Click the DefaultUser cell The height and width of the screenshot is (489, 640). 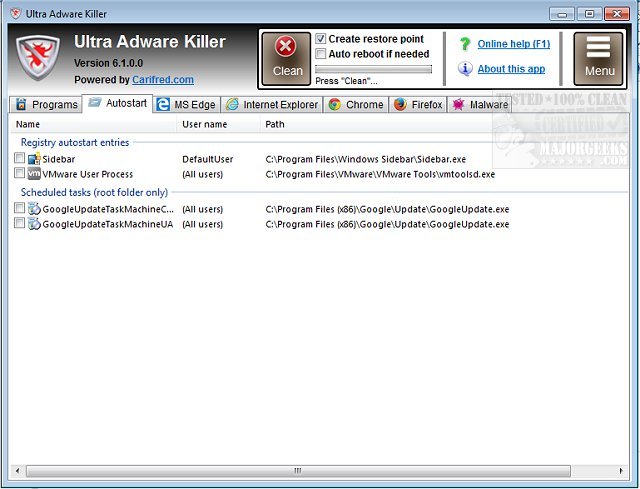(207, 159)
